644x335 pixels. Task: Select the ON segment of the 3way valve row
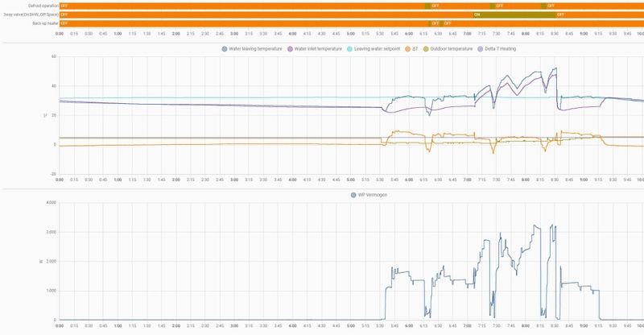click(514, 14)
